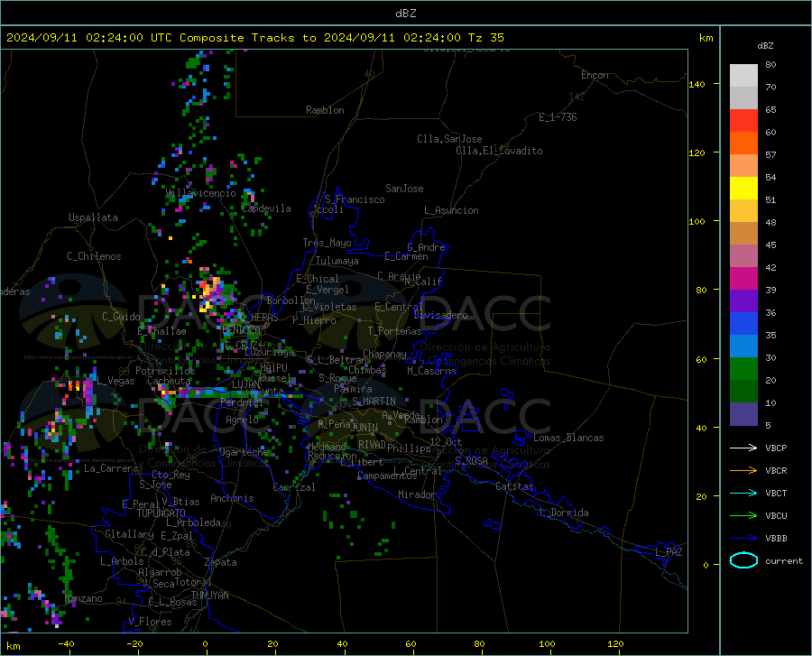Click the C_Chilenos label on map
The height and width of the screenshot is (656, 812).
pyautogui.click(x=94, y=256)
